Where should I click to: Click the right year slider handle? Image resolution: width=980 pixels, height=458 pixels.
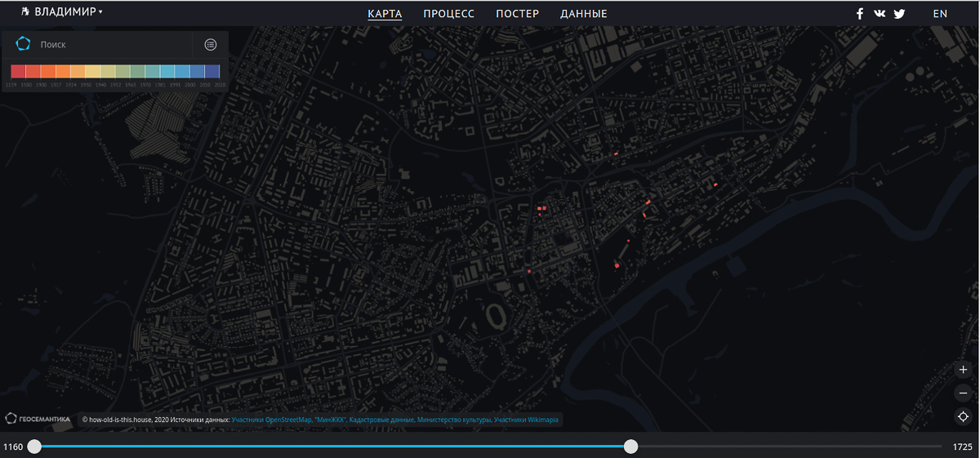tap(630, 447)
